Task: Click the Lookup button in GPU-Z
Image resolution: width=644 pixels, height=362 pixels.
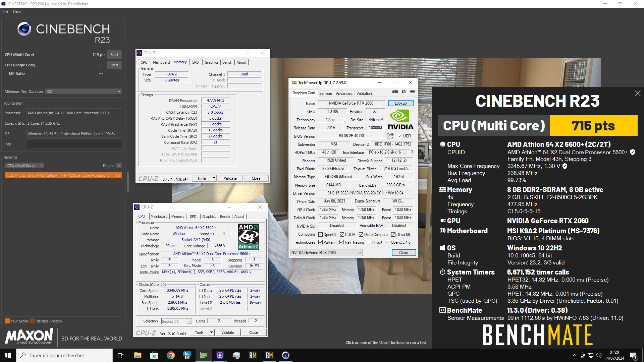Action: (400, 103)
